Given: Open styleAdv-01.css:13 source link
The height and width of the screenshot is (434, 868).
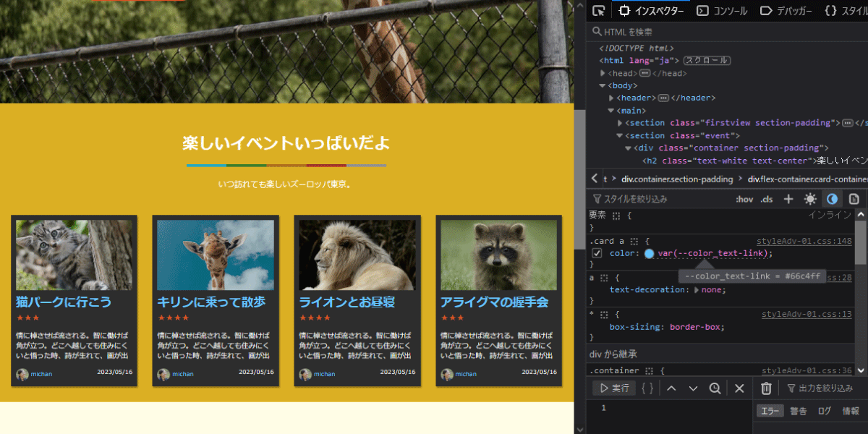Looking at the screenshot, I should point(807,314).
